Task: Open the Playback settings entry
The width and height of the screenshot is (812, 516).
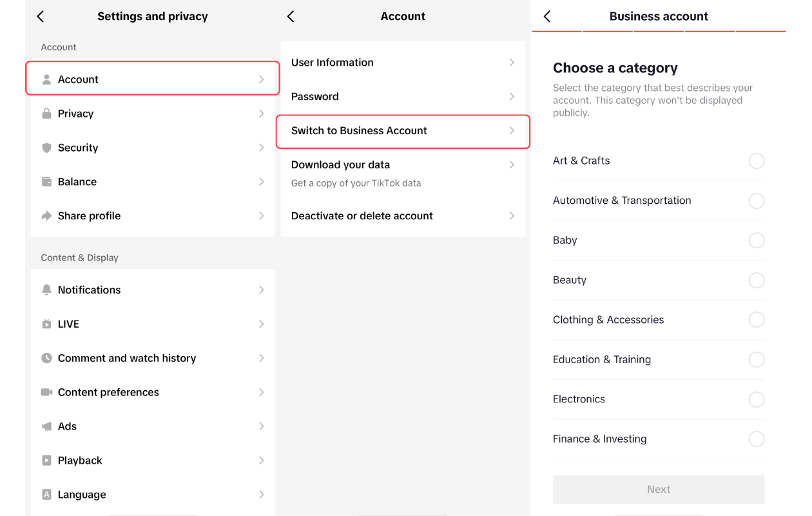Action: pos(153,461)
